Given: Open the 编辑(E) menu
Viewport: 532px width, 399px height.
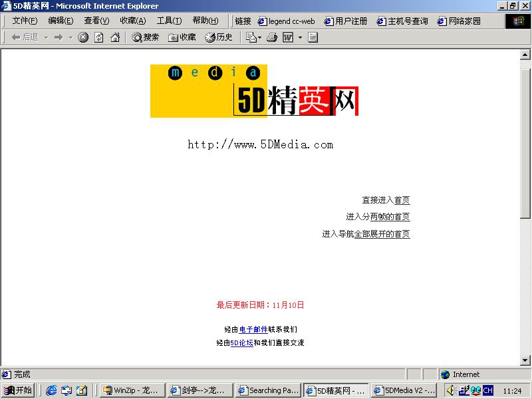Looking at the screenshot, I should point(61,21).
